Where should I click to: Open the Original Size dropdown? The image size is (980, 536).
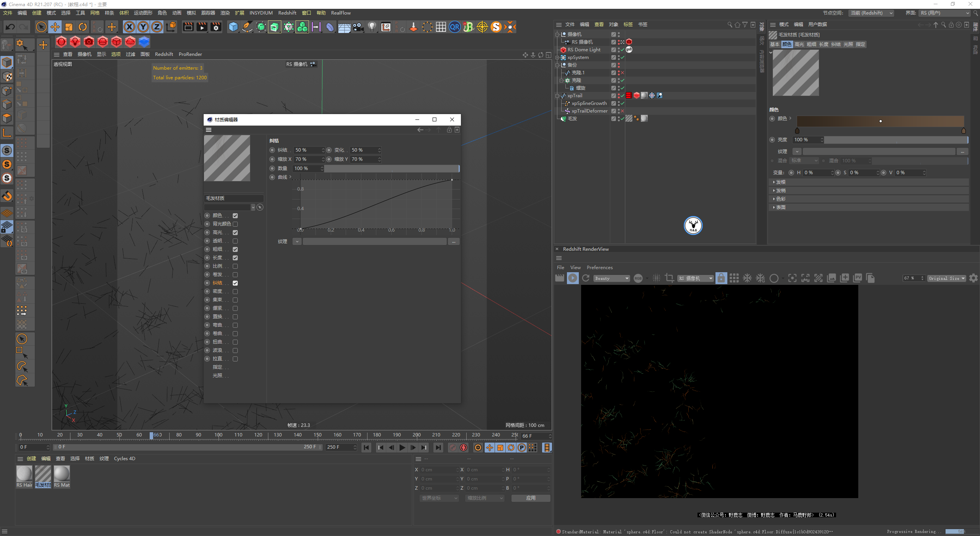pos(946,278)
